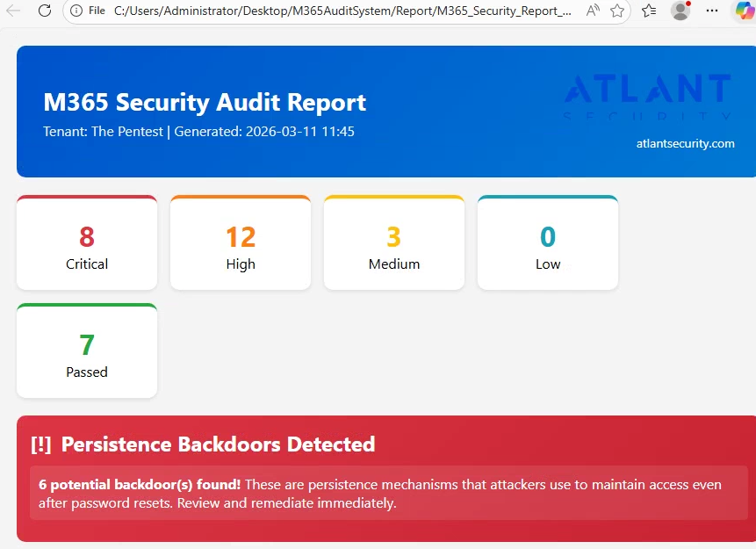Screen dimensions: 756x549
Task: Select the 3 Medium summary card
Action: (x=394, y=242)
